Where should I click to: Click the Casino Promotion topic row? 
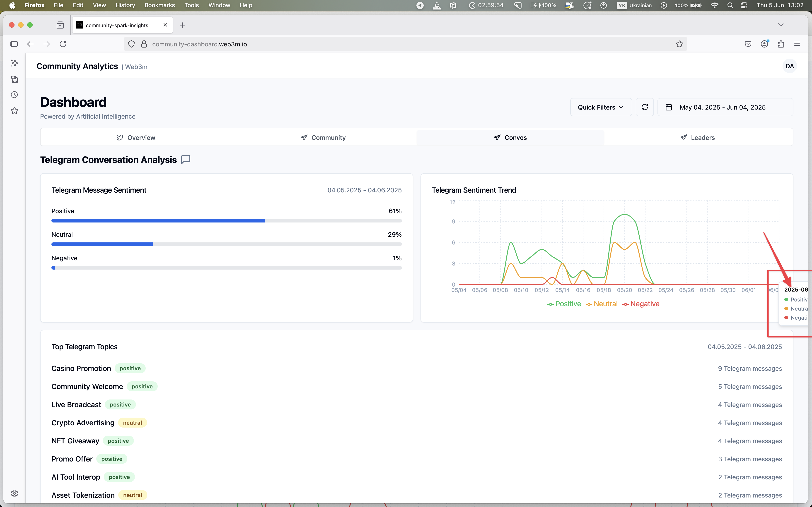tap(81, 368)
